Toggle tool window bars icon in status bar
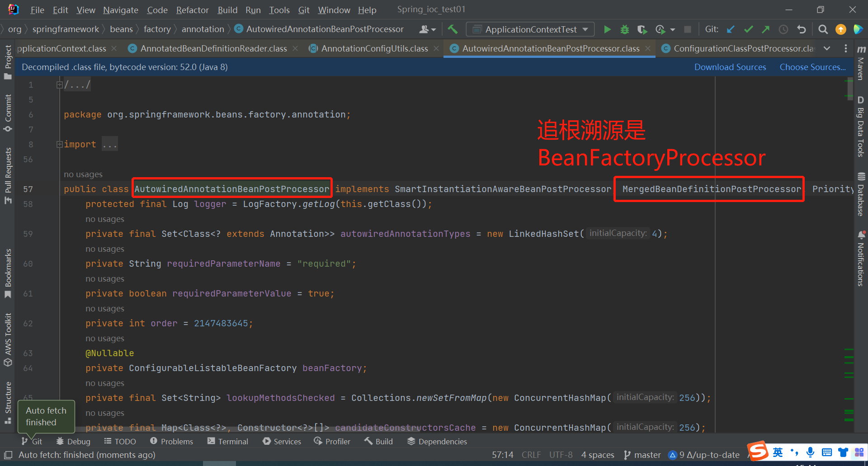The height and width of the screenshot is (466, 868). [x=8, y=455]
